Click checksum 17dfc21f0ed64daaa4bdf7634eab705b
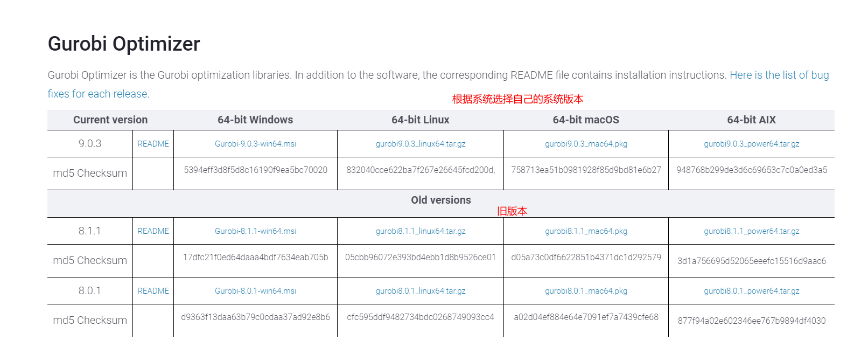This screenshot has width=868, height=347. click(x=256, y=258)
